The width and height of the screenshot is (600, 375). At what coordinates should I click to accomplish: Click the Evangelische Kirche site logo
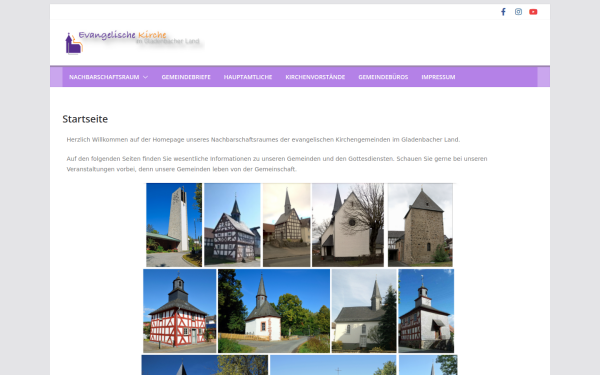tap(134, 42)
